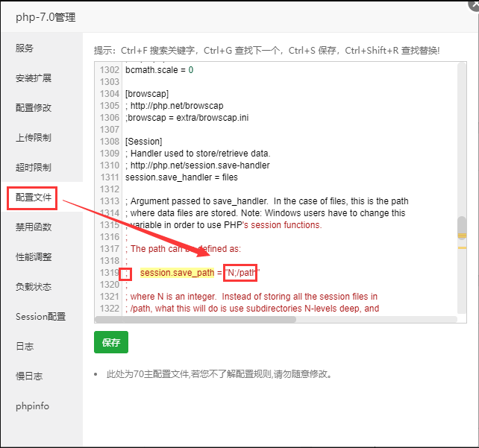Screen dimensions: 479x448
Task: Open 配置修改 section
Action: [x=34, y=108]
